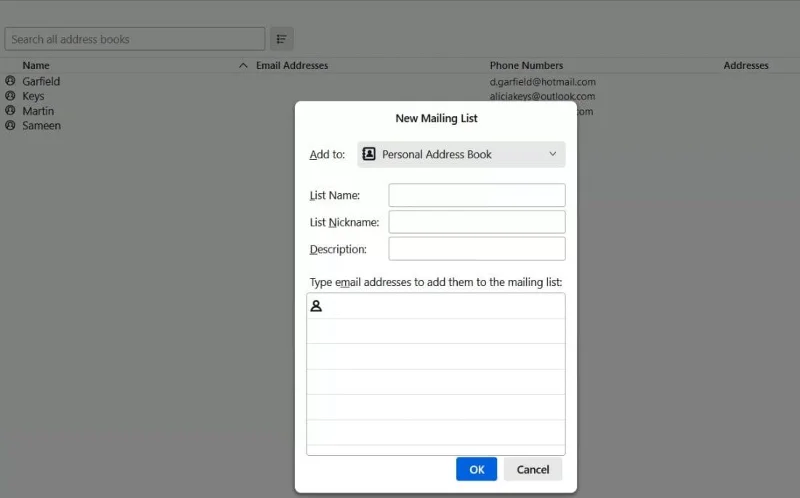The image size is (800, 498).
Task: Focus the List Nickname input field
Action: pyautogui.click(x=477, y=222)
